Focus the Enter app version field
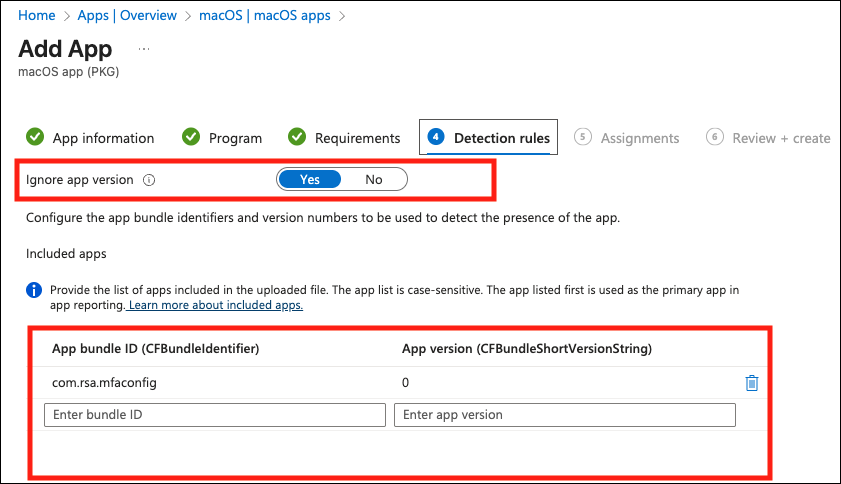 565,415
